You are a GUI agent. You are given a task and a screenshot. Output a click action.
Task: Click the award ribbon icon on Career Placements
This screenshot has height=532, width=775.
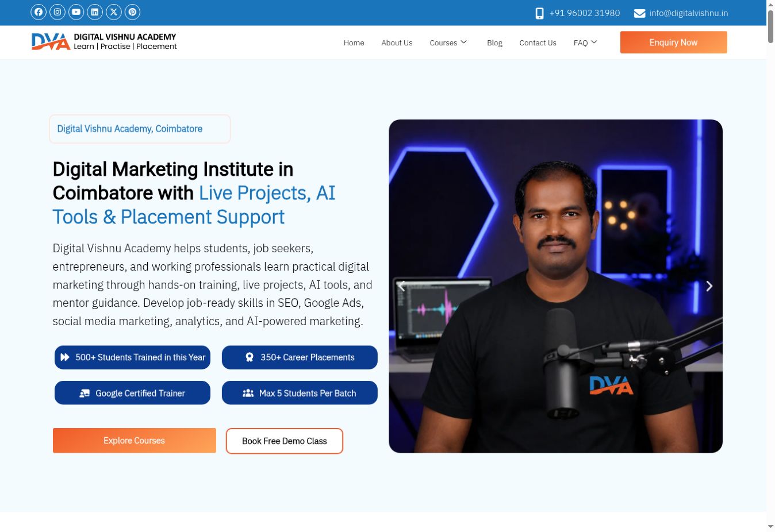click(x=250, y=357)
